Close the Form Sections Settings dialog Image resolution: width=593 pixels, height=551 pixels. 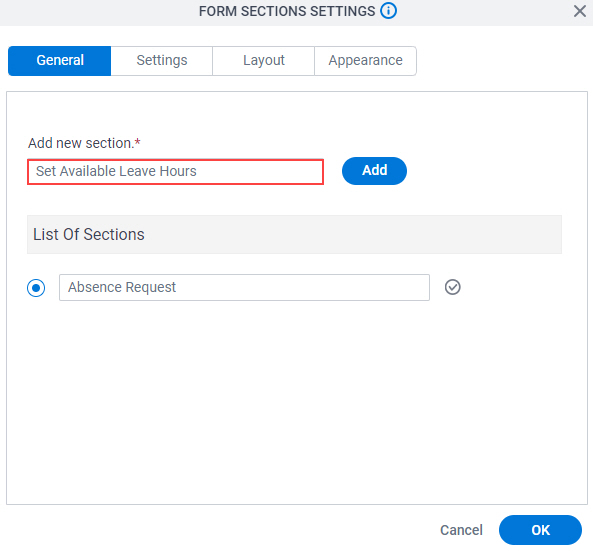579,11
